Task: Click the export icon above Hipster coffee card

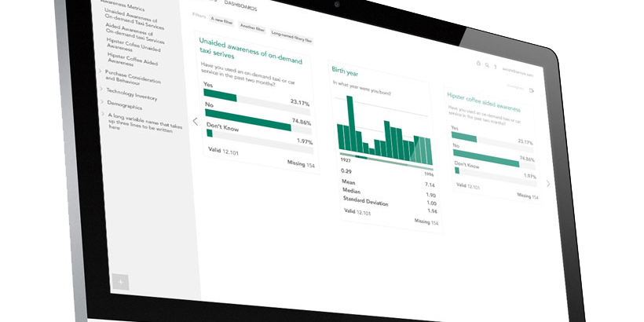Action: (532, 90)
